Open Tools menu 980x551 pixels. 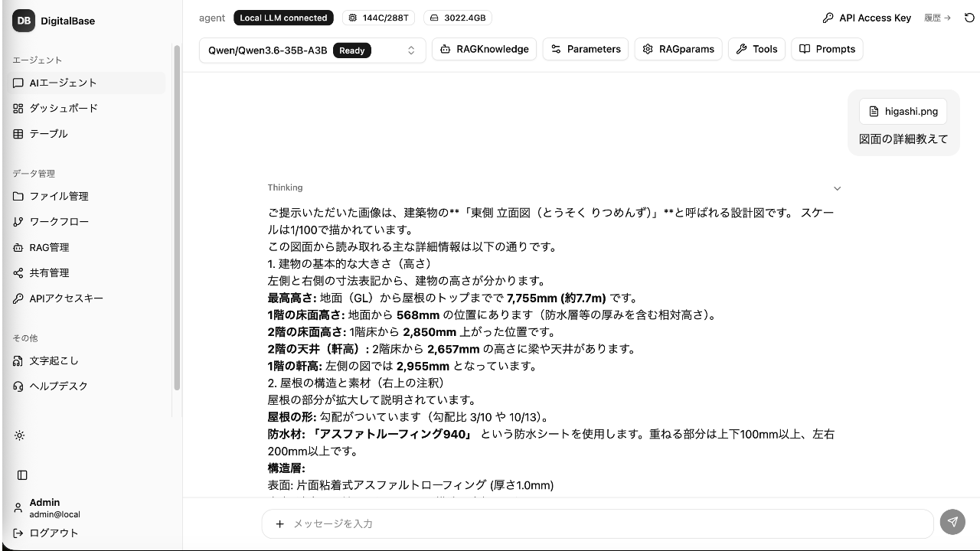[x=756, y=49]
